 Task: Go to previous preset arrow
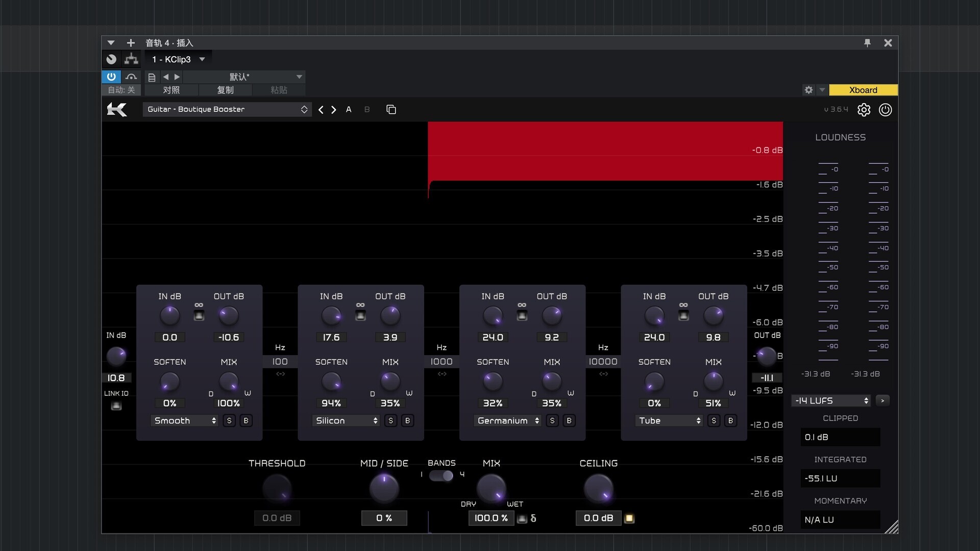(321, 110)
